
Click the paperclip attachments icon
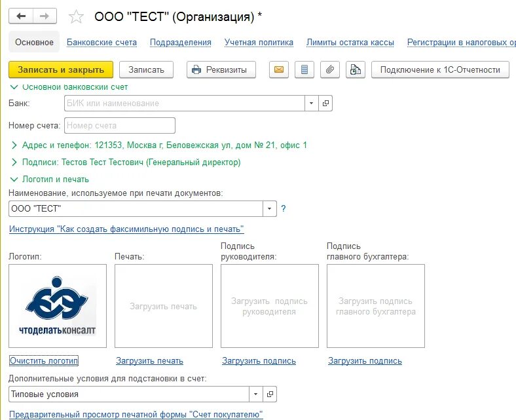(330, 69)
